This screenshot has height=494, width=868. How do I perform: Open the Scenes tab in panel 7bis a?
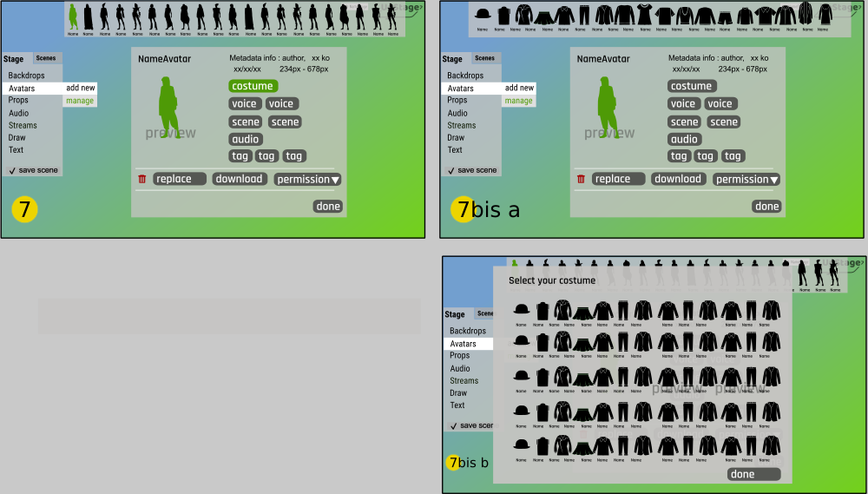pyautogui.click(x=485, y=58)
